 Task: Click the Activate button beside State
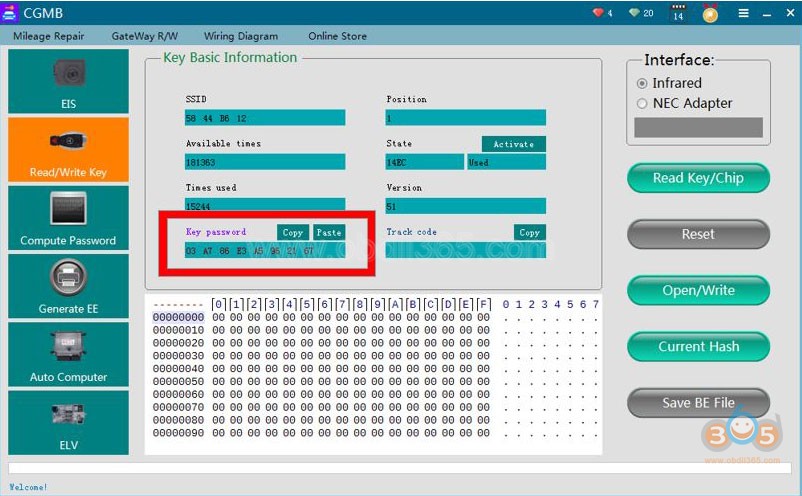514,144
